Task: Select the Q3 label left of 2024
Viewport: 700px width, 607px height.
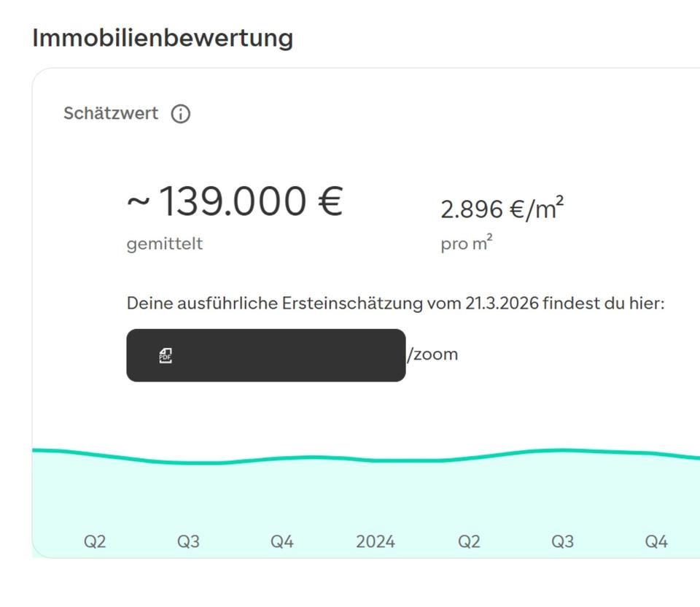Action: [x=188, y=541]
